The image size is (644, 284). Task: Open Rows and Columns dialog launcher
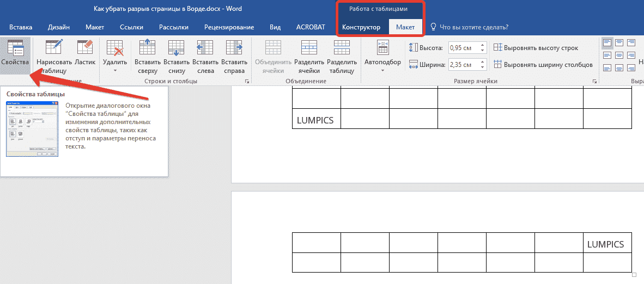247,82
